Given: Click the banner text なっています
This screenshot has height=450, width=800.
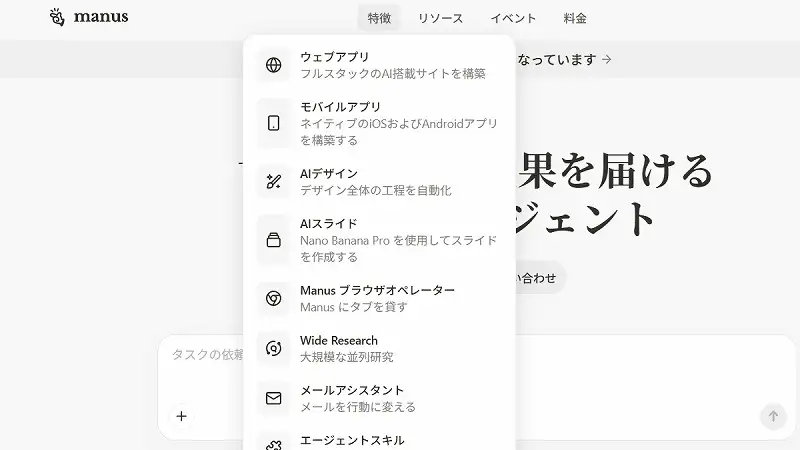Looking at the screenshot, I should [x=556, y=60].
